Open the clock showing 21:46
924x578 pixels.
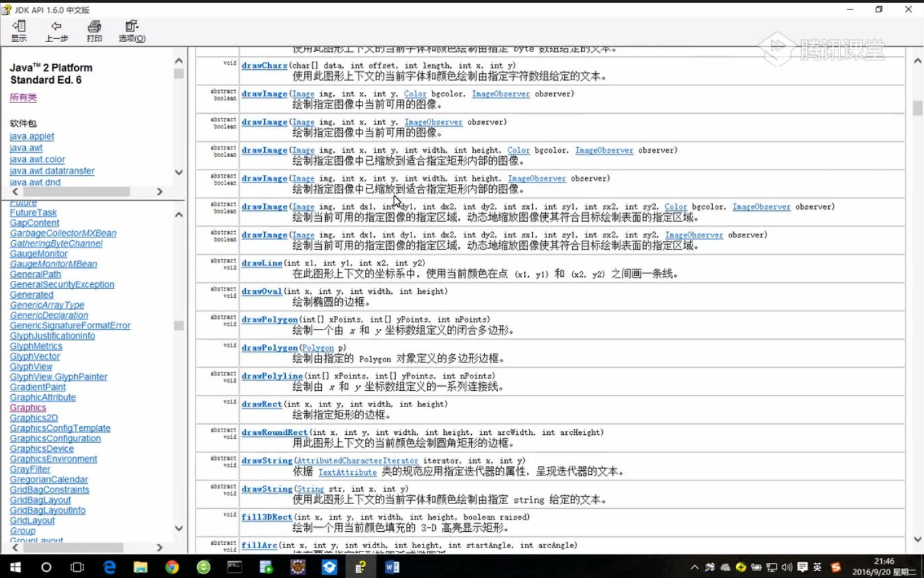tap(884, 566)
